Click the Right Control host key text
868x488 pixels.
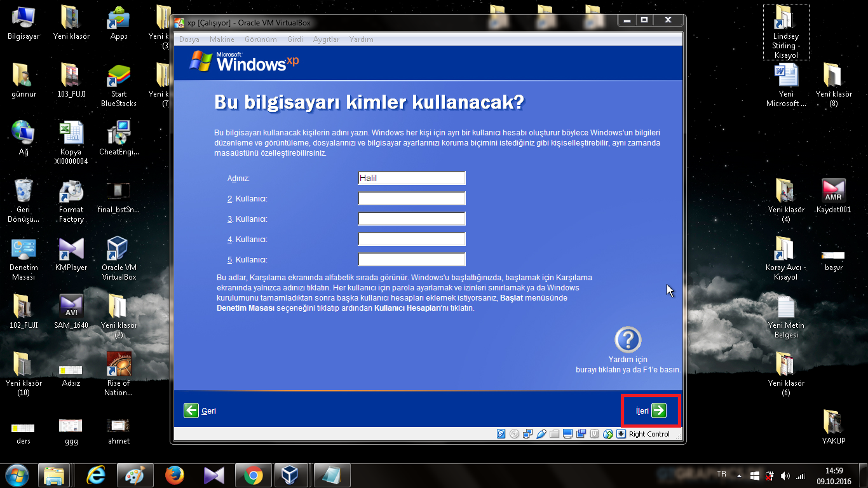click(x=649, y=434)
